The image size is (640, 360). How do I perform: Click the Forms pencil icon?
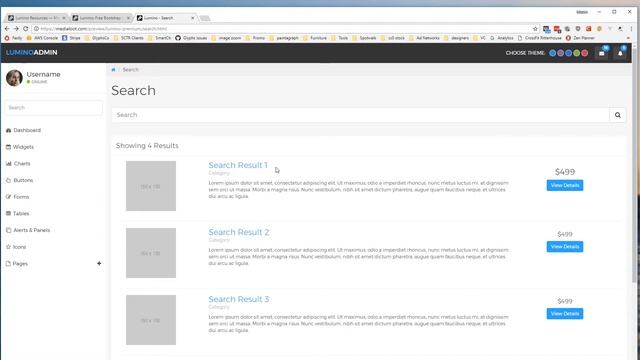pyautogui.click(x=8, y=197)
